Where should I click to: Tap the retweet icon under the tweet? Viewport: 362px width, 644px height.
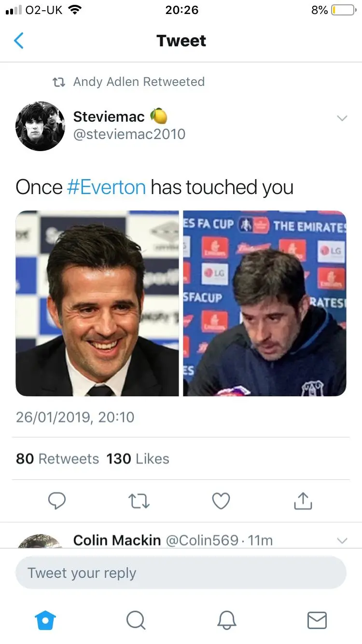pos(140,501)
